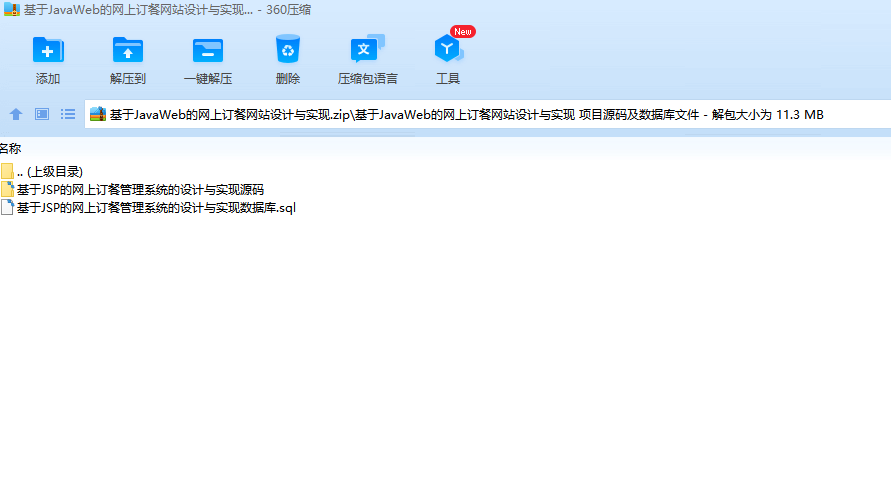Viewport: 891px width, 480px height.
Task: Click the file icon of the .sql entry
Action: (x=7, y=207)
